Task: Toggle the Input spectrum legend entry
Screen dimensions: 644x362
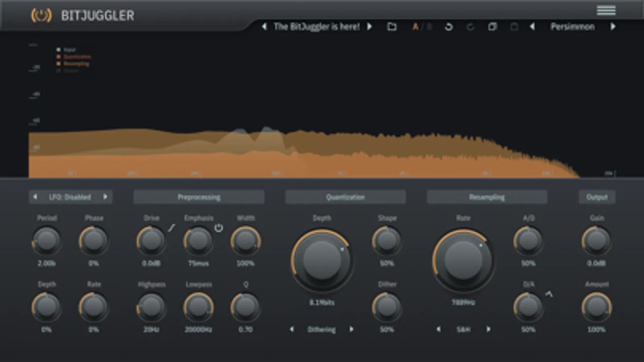Action: 66,49
